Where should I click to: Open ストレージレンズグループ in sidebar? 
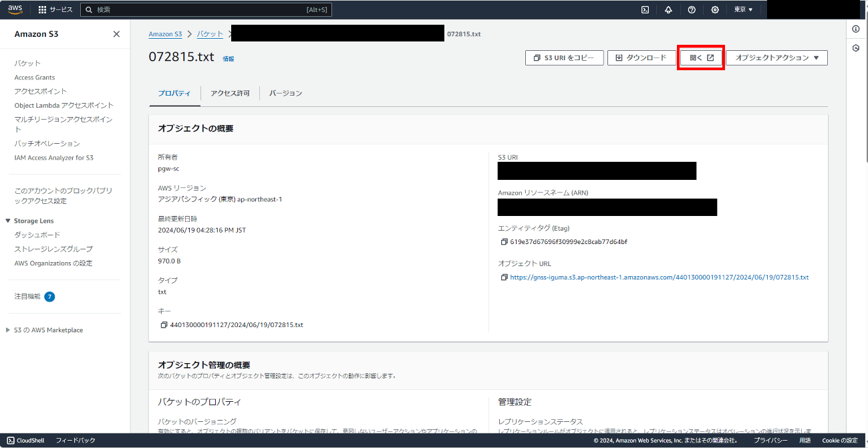(53, 249)
